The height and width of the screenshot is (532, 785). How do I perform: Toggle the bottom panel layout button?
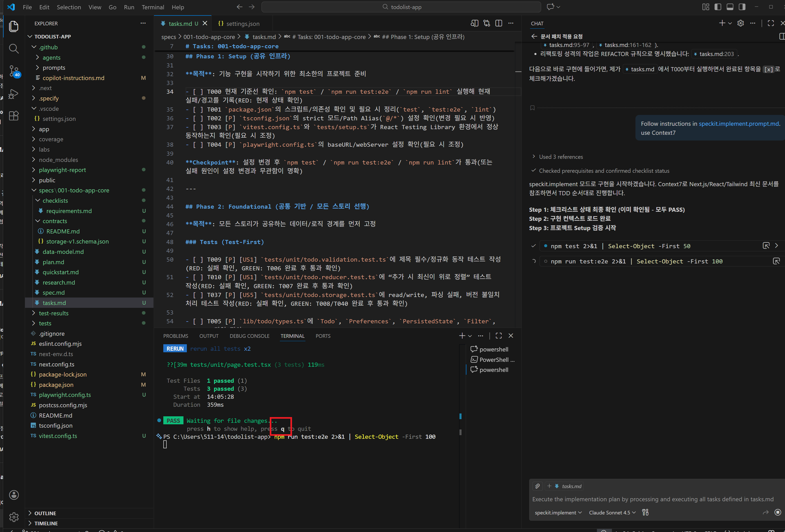(x=730, y=7)
